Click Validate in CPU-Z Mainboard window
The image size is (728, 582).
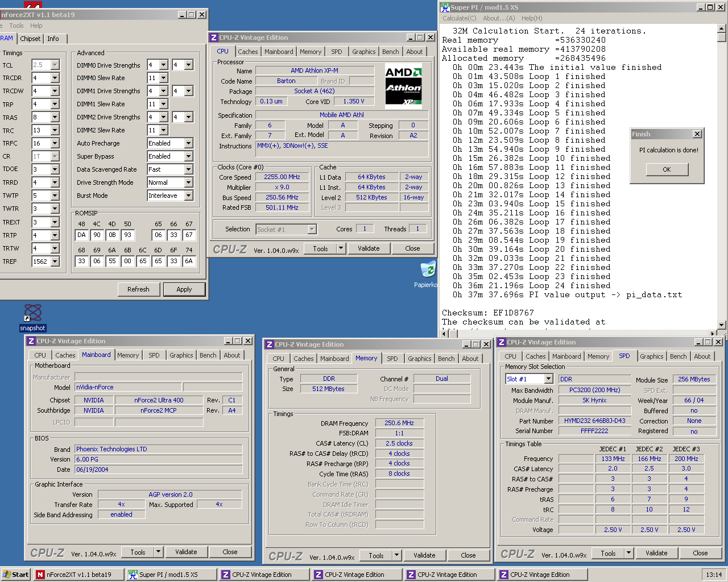pyautogui.click(x=186, y=552)
